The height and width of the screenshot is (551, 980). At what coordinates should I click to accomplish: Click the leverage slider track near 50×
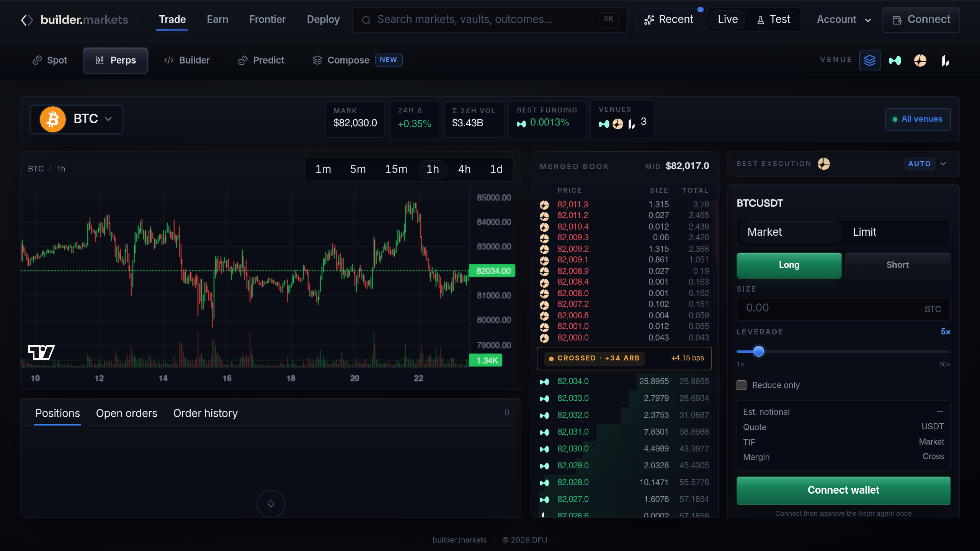point(945,351)
